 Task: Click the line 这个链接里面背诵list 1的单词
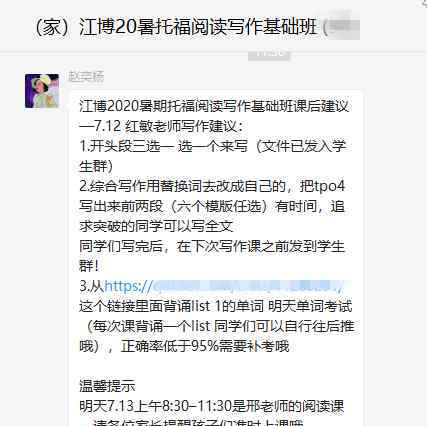point(215,306)
